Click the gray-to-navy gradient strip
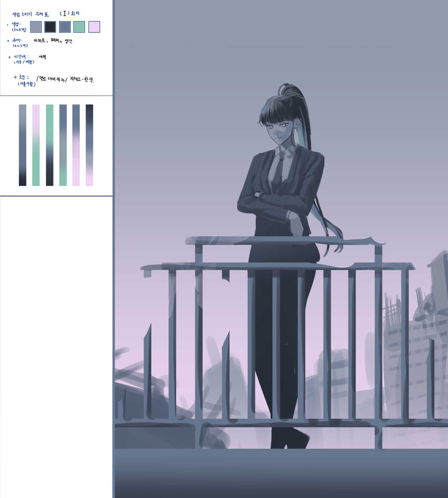The height and width of the screenshot is (498, 448). pyautogui.click(x=23, y=145)
